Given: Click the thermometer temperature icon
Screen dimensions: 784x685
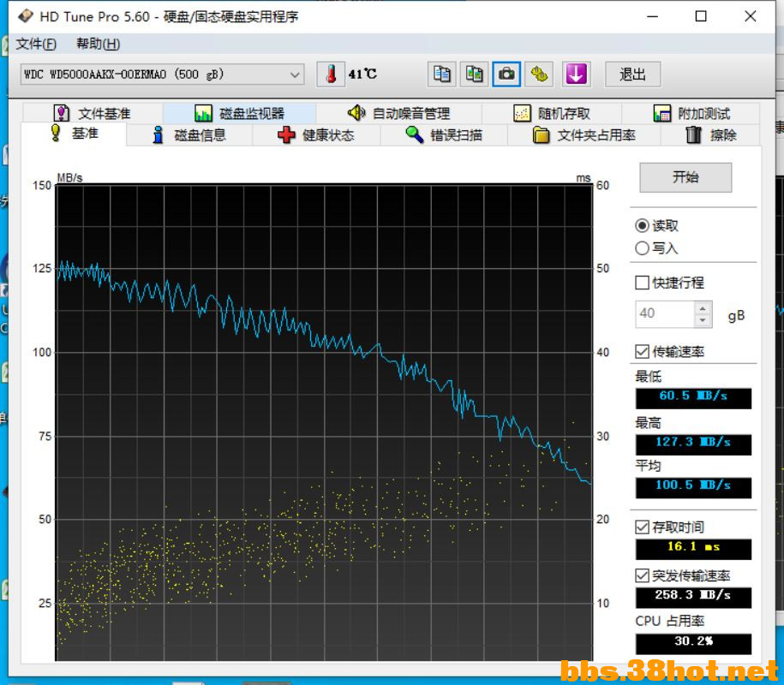Looking at the screenshot, I should (x=331, y=74).
